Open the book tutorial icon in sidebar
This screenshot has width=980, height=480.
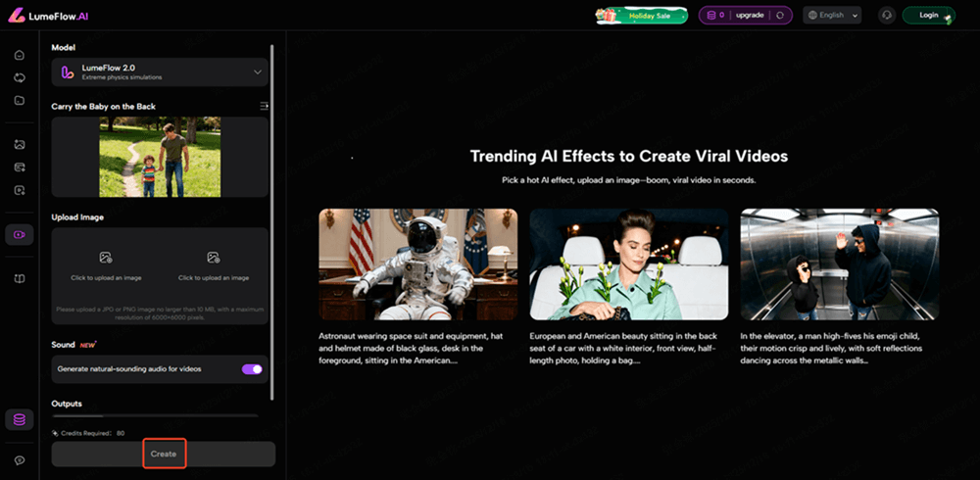20,279
